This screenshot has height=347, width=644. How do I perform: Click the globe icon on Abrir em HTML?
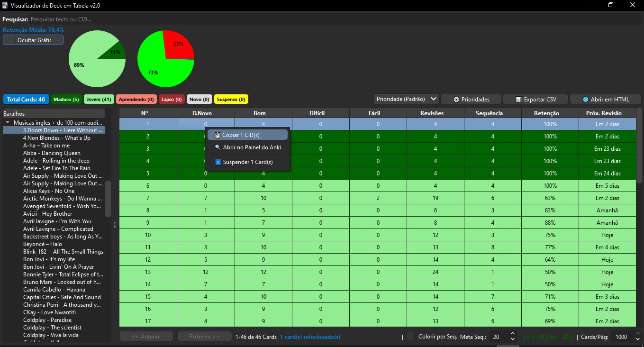[585, 100]
